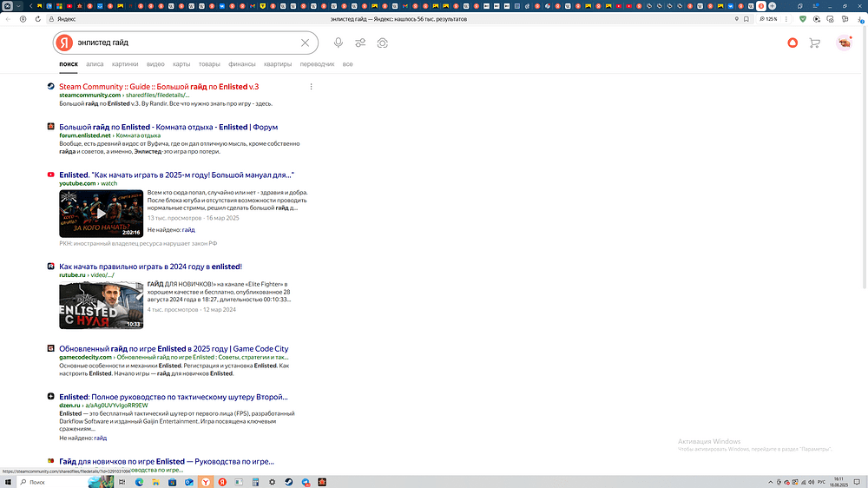Open a new browser tab
Viewport: 868px width, 488px height.
773,5
